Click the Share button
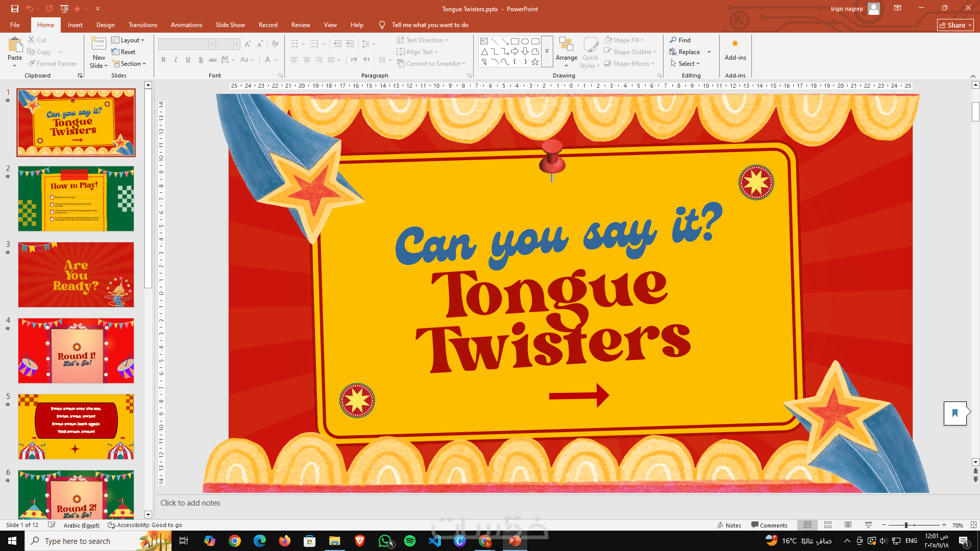Image resolution: width=980 pixels, height=551 pixels. 955,25
